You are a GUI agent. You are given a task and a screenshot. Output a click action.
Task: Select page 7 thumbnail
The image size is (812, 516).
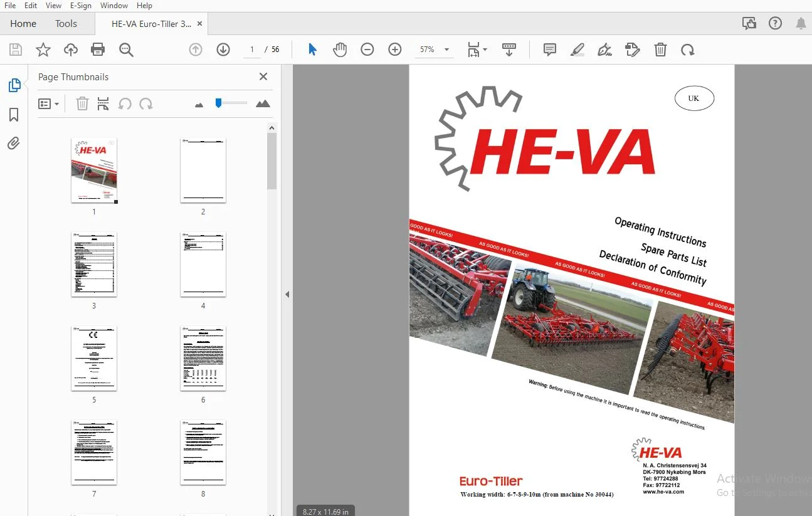pos(94,453)
